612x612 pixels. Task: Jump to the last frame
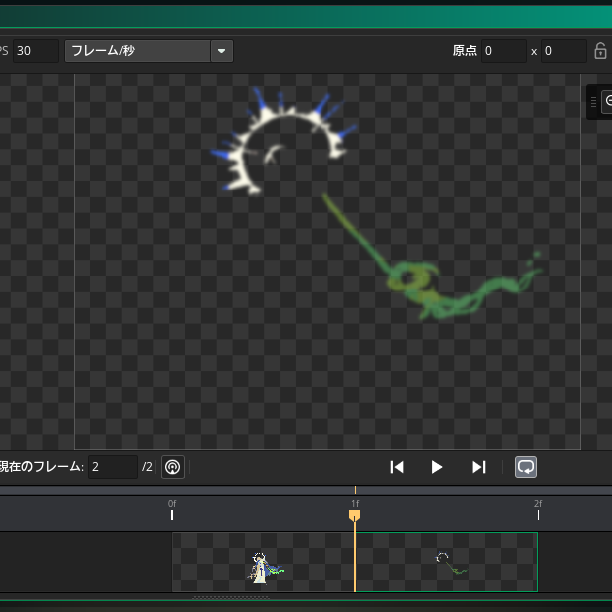click(x=478, y=467)
